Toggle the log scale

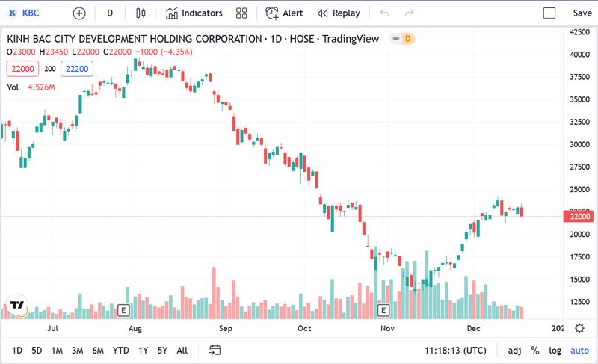click(x=555, y=350)
